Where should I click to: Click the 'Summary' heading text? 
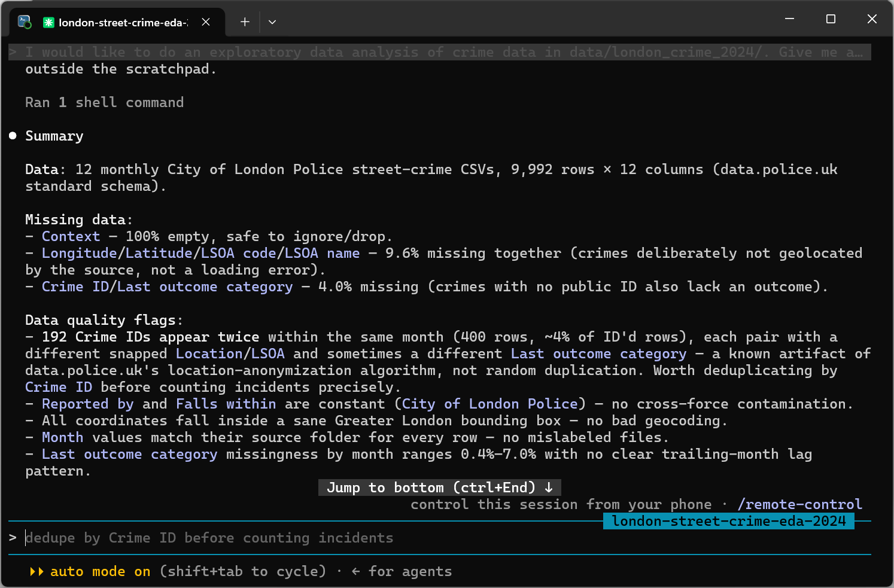pos(54,136)
